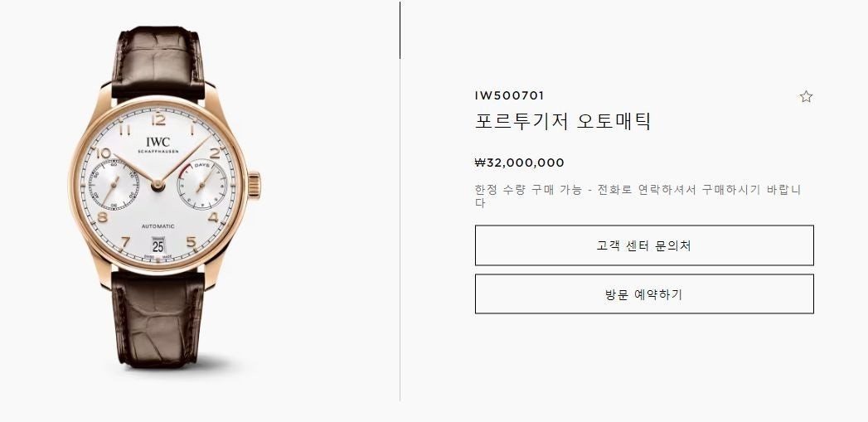This screenshot has height=422, width=868.
Task: Click the IWC Schaffhausen logo on dial
Action: [158, 144]
